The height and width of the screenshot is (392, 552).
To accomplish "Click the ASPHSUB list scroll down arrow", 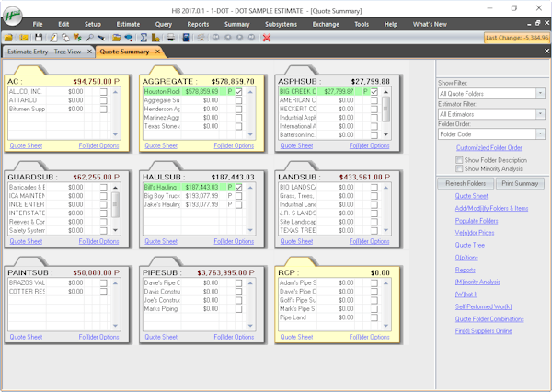I will (385, 134).
